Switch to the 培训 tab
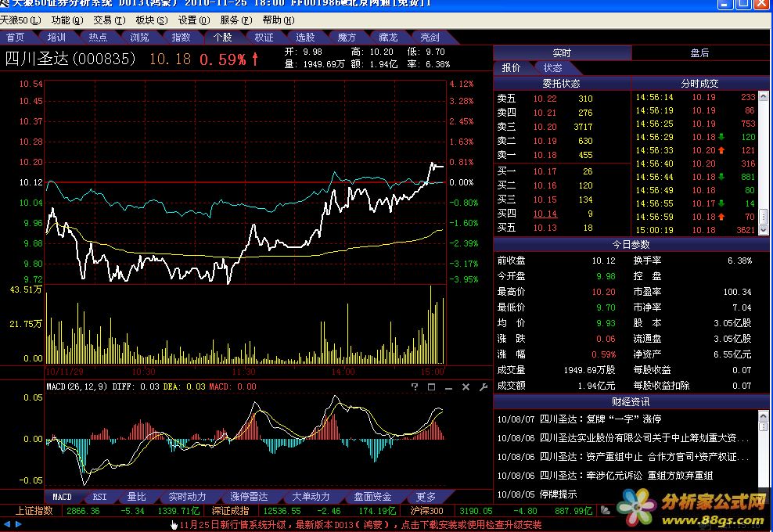This screenshot has width=773, height=532. (56, 38)
